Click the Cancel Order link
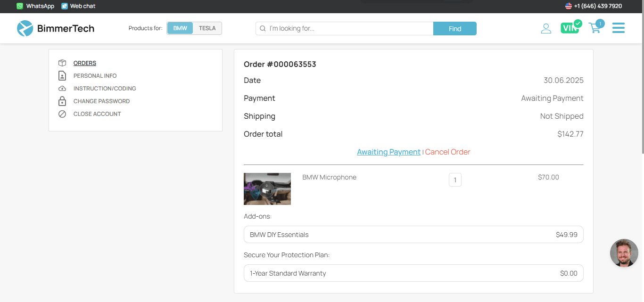Viewport: 644px width, 302px height. point(447,152)
